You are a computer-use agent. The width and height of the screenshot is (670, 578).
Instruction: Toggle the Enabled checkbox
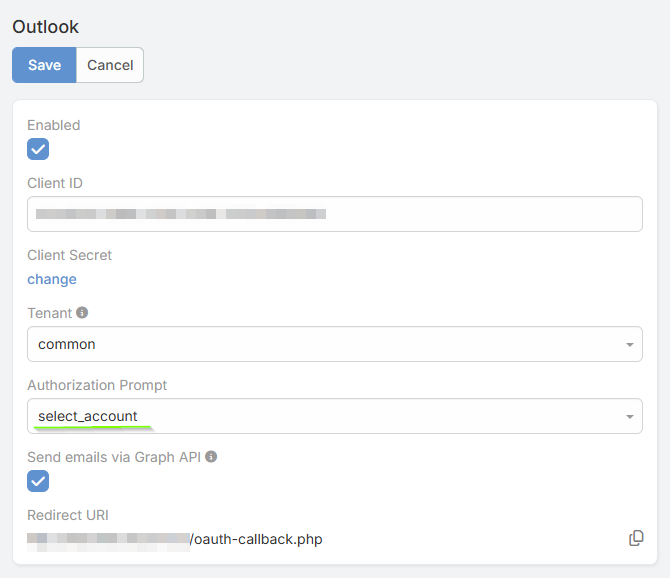[38, 149]
